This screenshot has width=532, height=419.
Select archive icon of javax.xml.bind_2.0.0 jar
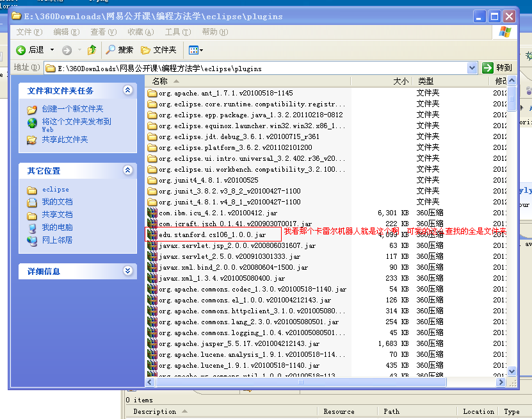(152, 267)
